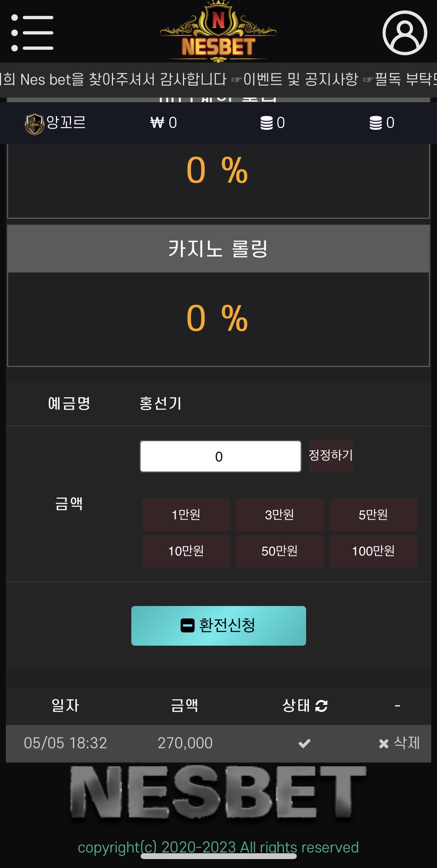Tap the rightmost coin stack icon
This screenshot has height=868, width=437.
[x=376, y=123]
